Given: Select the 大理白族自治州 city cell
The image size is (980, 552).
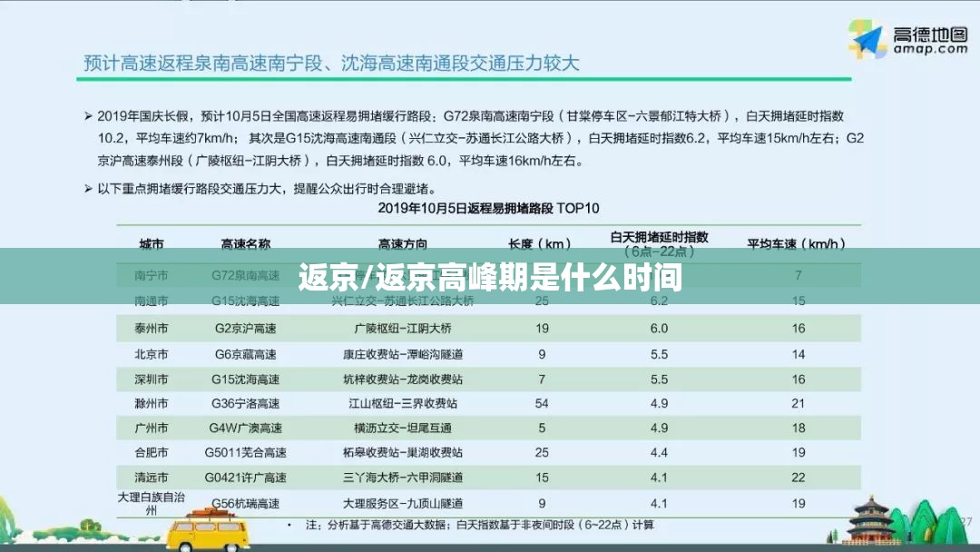Looking at the screenshot, I should [x=152, y=503].
